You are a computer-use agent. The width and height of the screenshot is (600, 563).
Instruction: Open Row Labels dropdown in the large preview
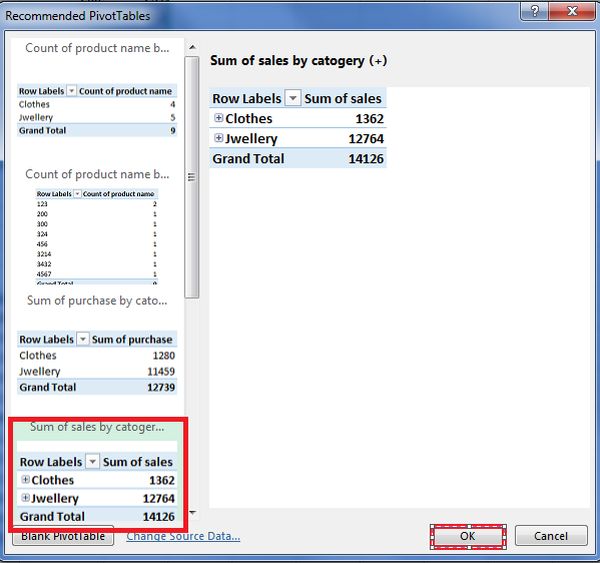(x=293, y=98)
